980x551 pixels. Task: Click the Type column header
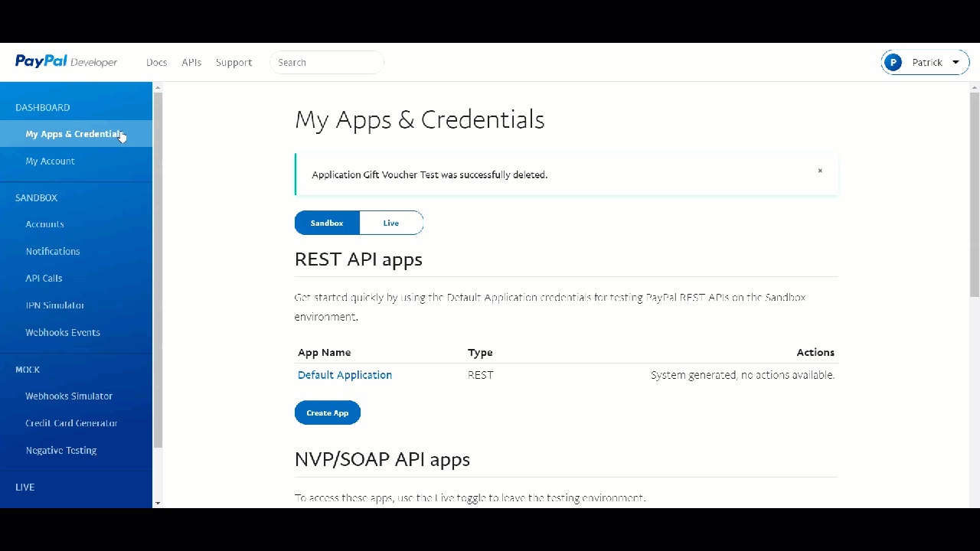pos(480,353)
